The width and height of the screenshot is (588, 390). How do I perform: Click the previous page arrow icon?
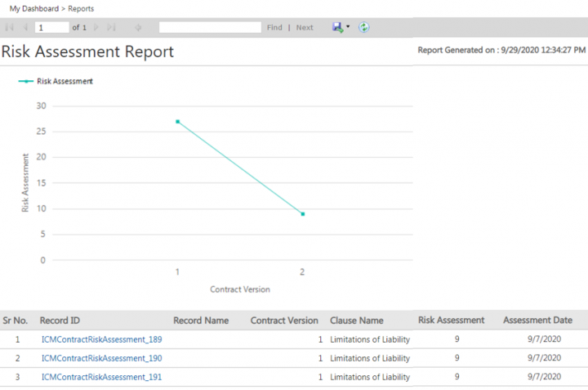(x=25, y=28)
